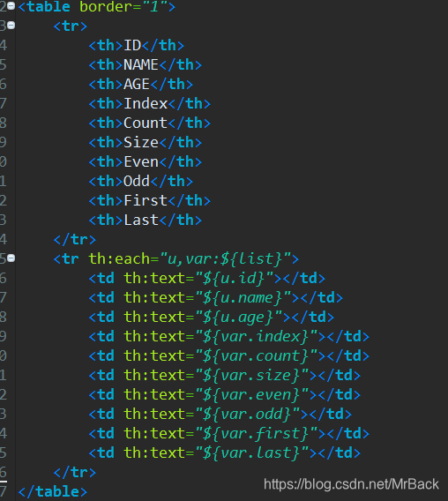Screen dimensions: 448x501
Task: Click the <th>Index</th> line
Action: click(x=150, y=104)
